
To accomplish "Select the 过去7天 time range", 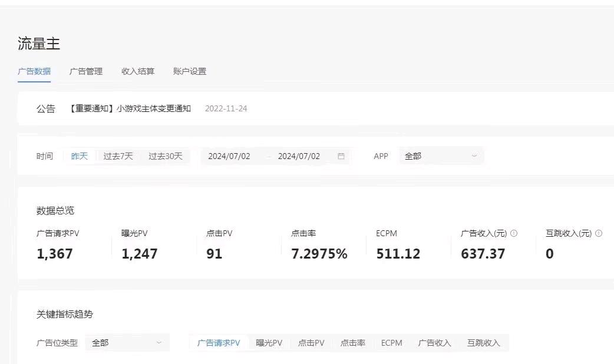I will tap(118, 156).
